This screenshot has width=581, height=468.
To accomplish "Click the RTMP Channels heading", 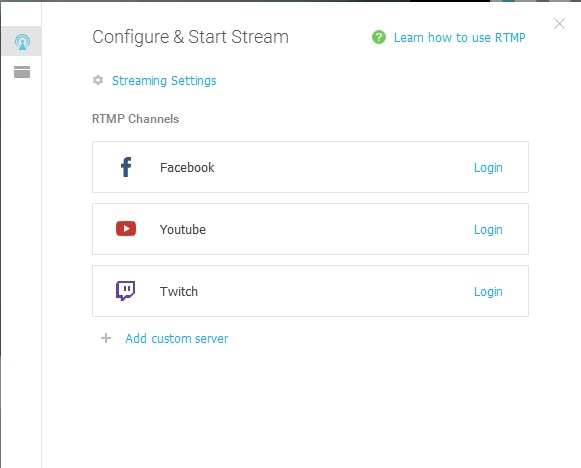I will [135, 119].
